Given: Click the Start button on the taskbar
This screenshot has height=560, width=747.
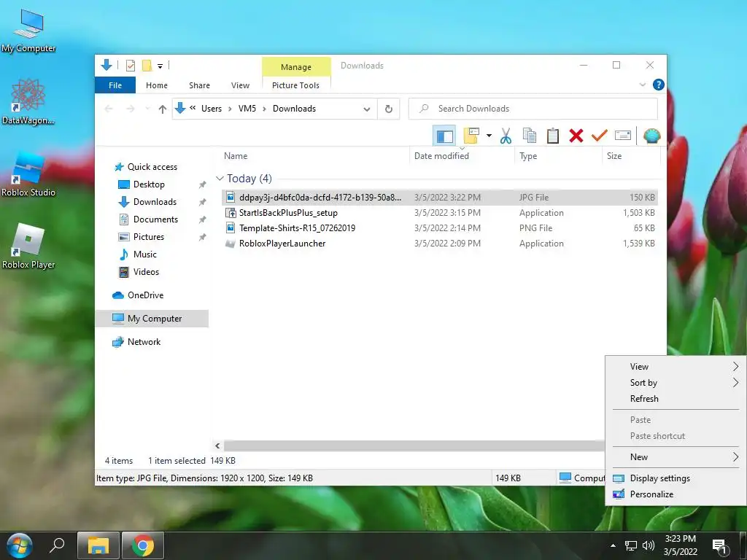Looking at the screenshot, I should point(20,545).
